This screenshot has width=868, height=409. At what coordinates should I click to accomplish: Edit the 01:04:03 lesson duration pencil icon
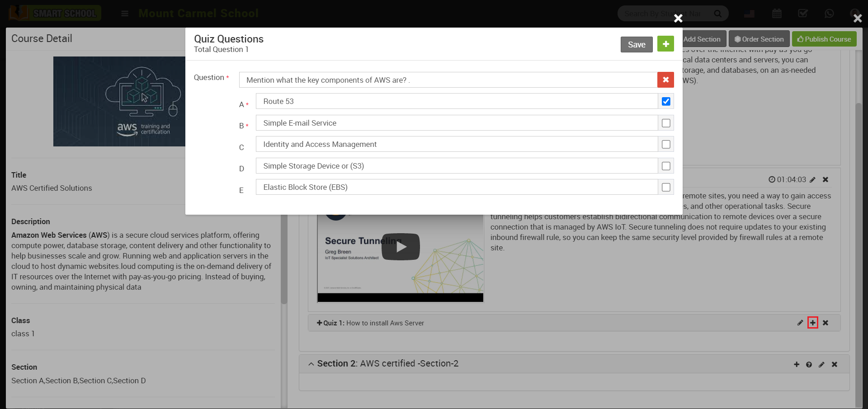813,179
